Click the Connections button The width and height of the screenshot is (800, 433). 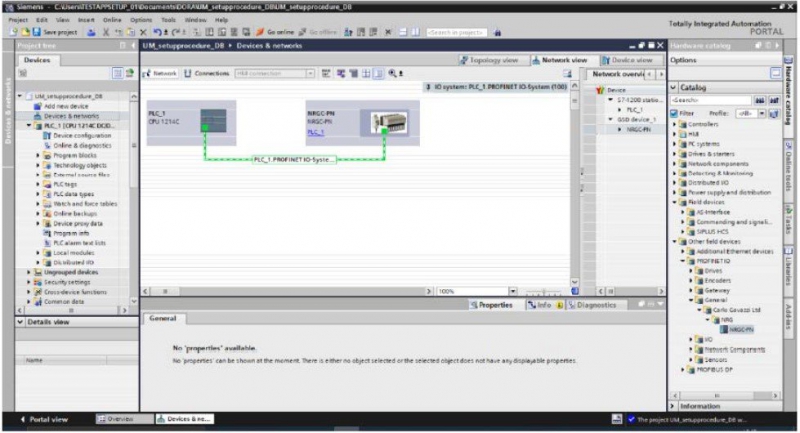207,73
